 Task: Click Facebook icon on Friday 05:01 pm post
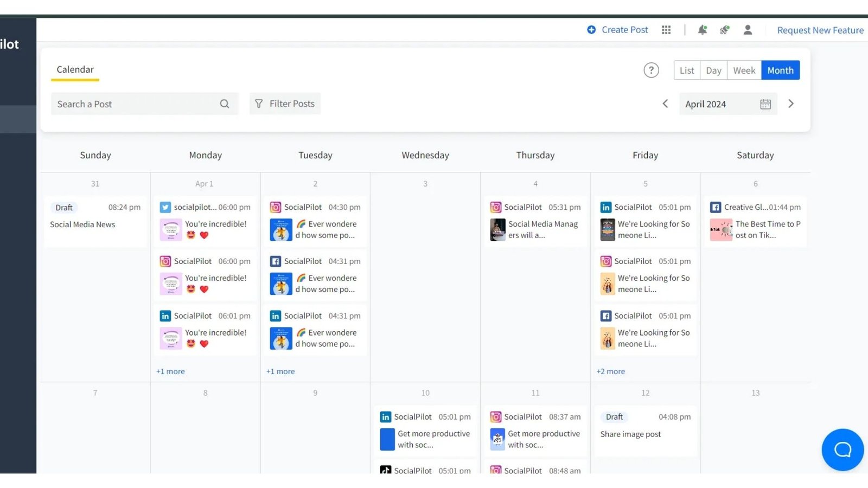pos(606,316)
